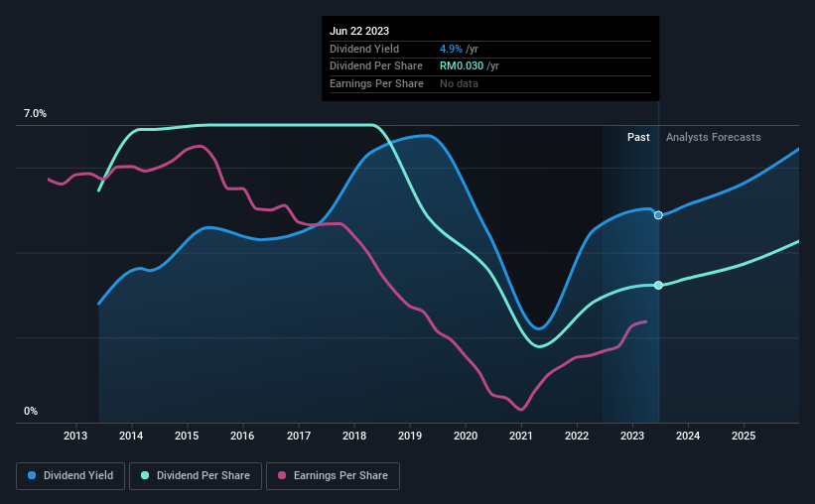
Task: Click the 2017 x-axis label
Action: coord(299,436)
